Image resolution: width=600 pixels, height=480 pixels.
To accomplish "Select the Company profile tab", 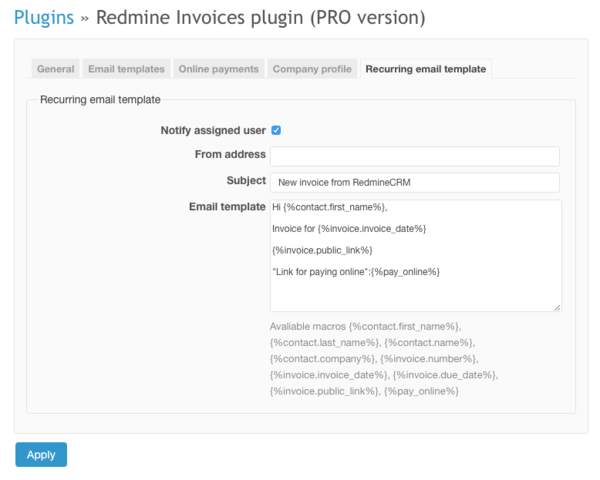I will click(x=312, y=69).
